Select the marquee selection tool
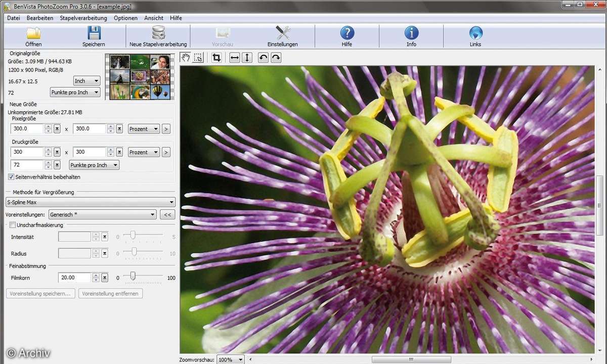Image resolution: width=607 pixels, height=364 pixels. pyautogui.click(x=198, y=58)
